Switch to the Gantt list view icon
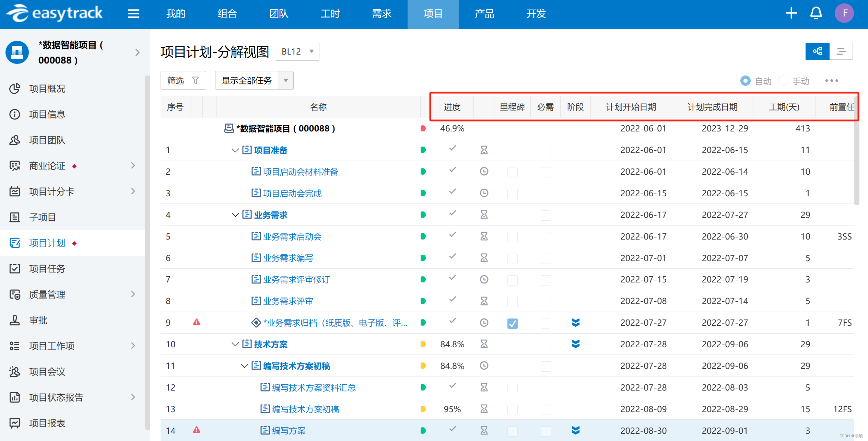The height and width of the screenshot is (441, 868). pos(841,51)
